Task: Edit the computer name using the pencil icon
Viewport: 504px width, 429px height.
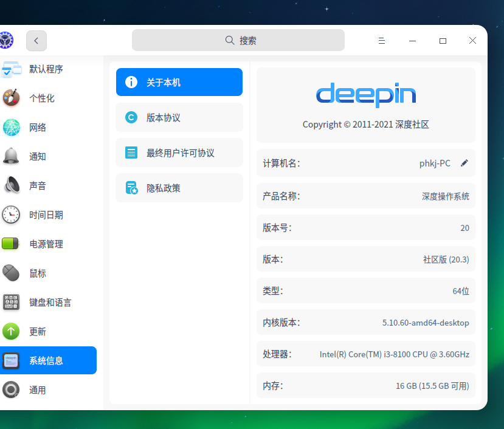Action: (x=464, y=163)
